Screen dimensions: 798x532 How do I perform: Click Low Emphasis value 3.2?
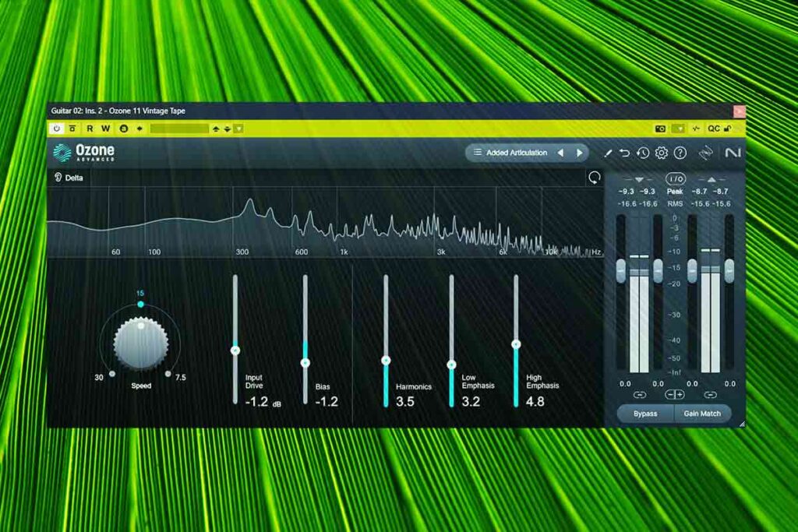471,402
